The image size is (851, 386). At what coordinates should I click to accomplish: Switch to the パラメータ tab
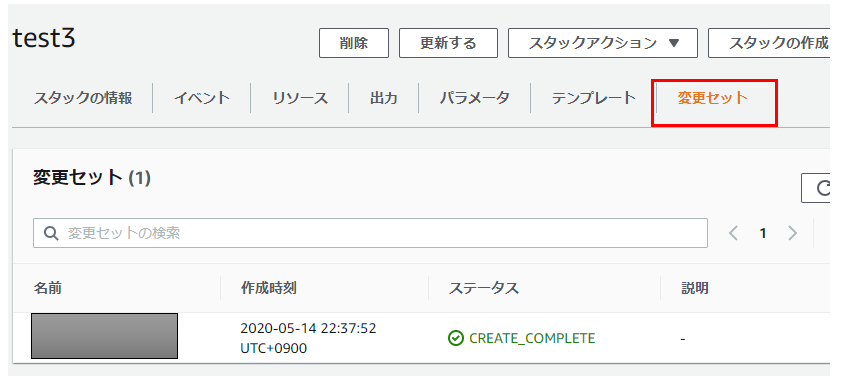[475, 98]
